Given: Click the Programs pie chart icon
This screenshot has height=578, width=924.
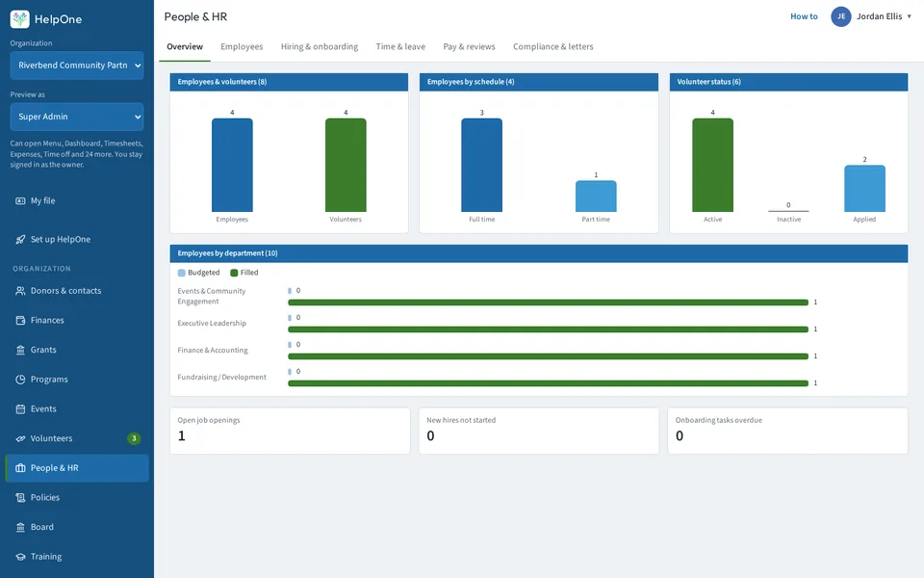Looking at the screenshot, I should [20, 380].
